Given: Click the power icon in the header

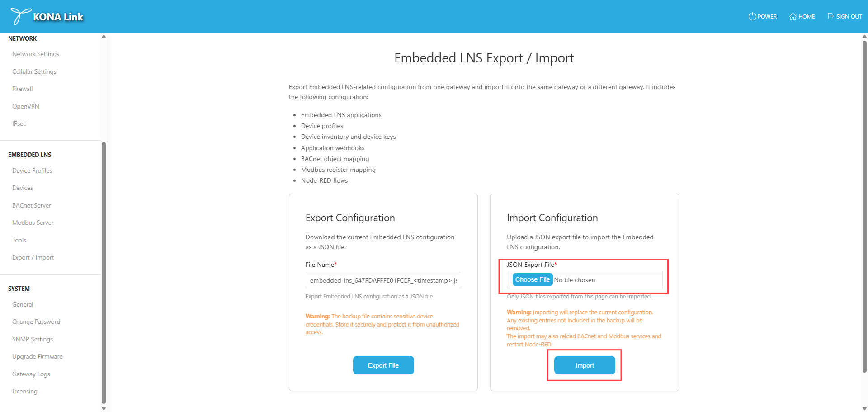Looking at the screenshot, I should [x=752, y=16].
